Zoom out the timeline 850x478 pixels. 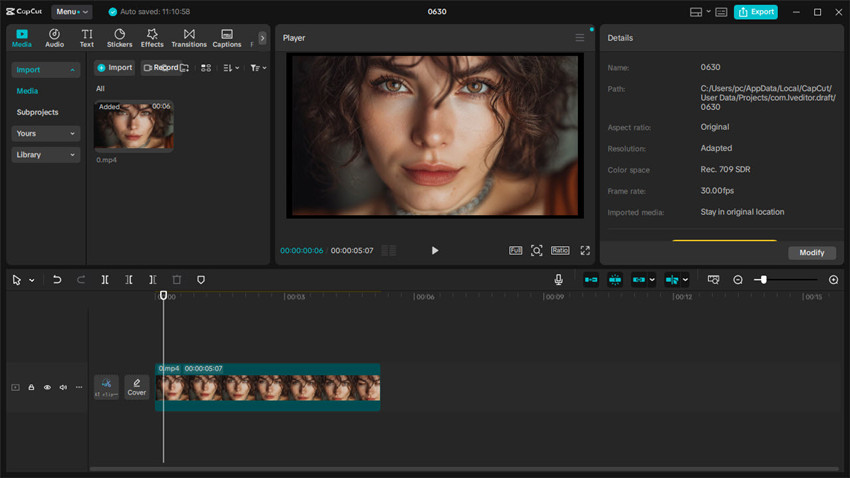click(x=738, y=280)
